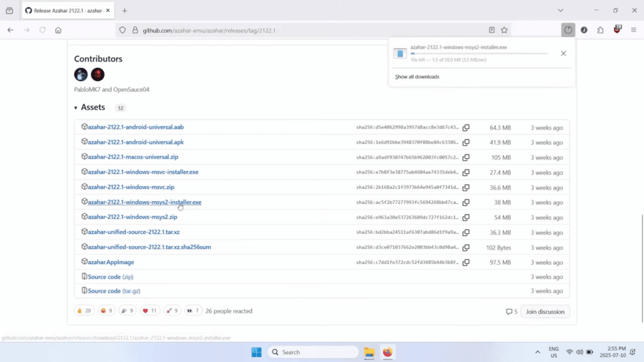Copy sha256 hash for windows-msvc-installer.exe
This screenshot has width=644, height=362.
click(466, 172)
